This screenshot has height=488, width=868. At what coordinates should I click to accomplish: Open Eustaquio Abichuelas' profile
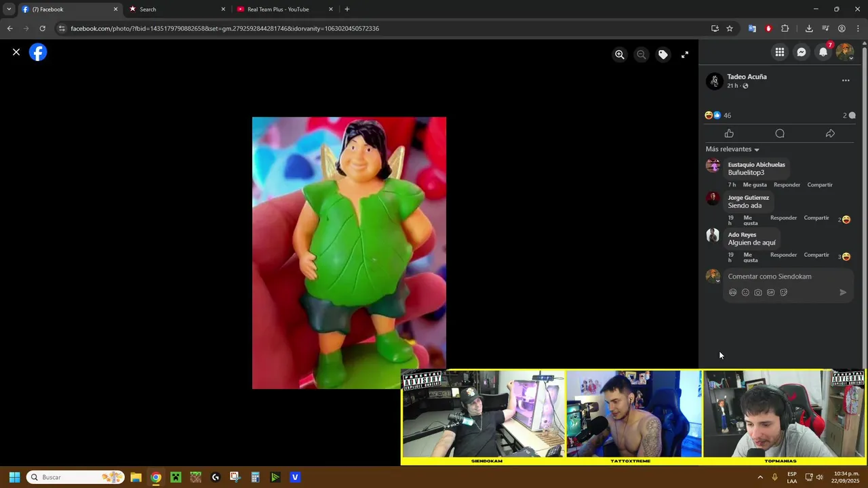click(x=756, y=165)
